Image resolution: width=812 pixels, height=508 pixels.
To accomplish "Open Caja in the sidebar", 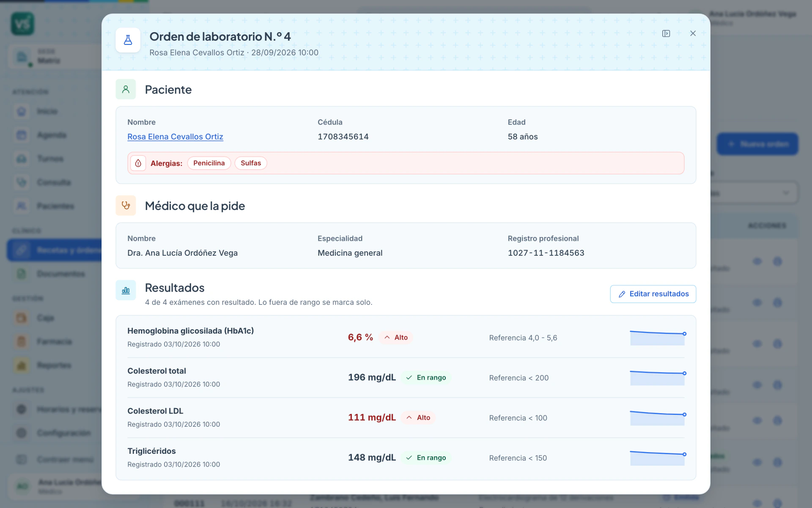I will tap(54, 318).
